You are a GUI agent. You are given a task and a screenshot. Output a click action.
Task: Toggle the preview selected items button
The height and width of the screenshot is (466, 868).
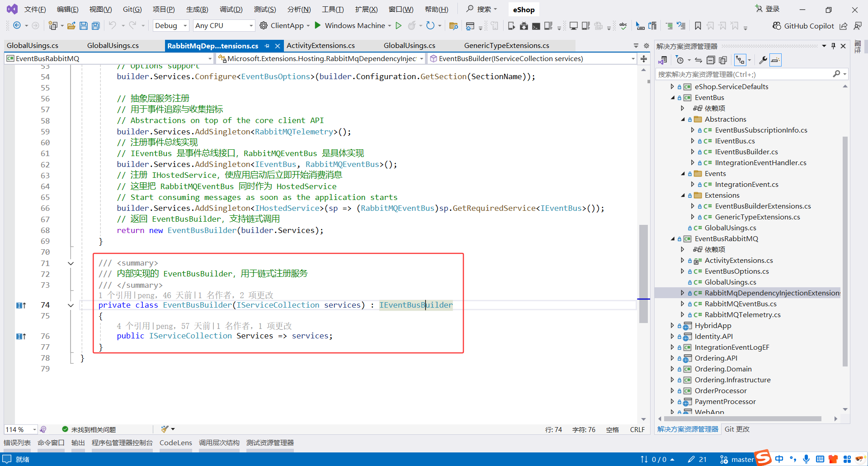click(775, 60)
